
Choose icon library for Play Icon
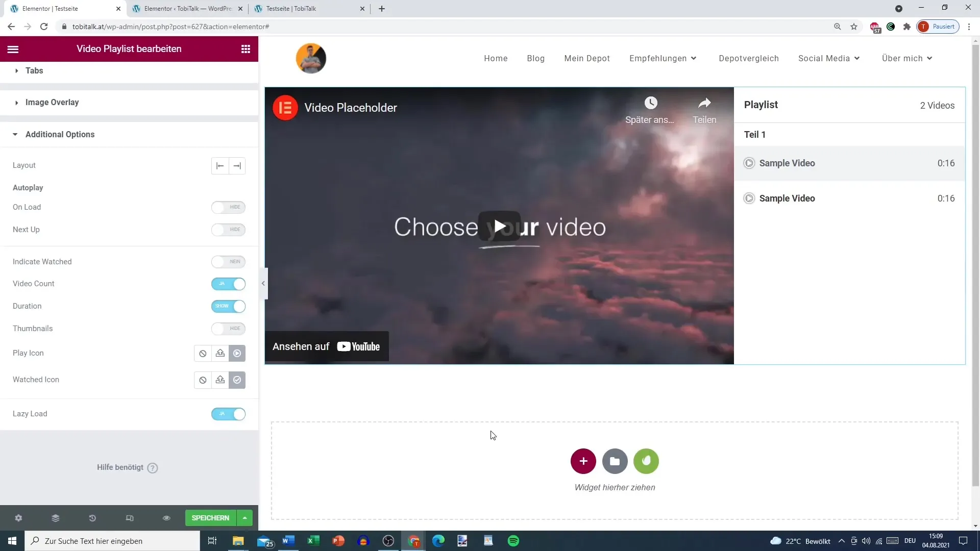(237, 354)
